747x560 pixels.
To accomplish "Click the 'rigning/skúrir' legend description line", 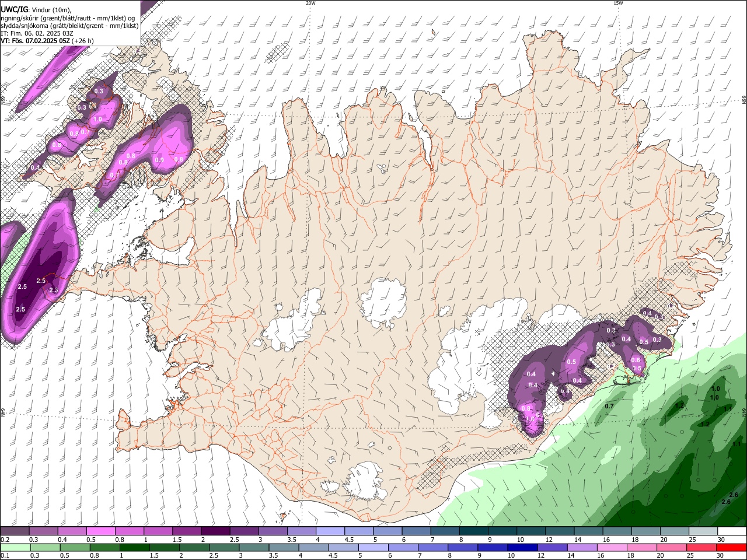I will (x=67, y=17).
